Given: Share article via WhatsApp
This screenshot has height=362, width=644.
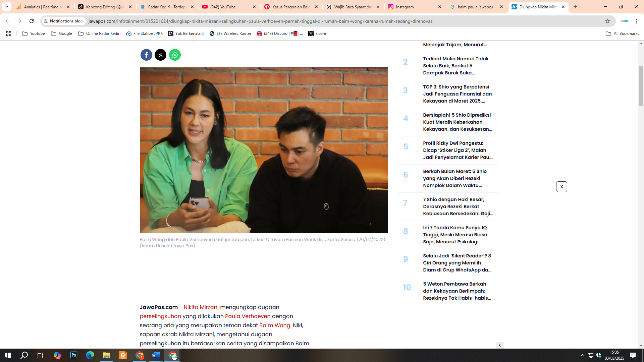Looking at the screenshot, I should (x=175, y=55).
